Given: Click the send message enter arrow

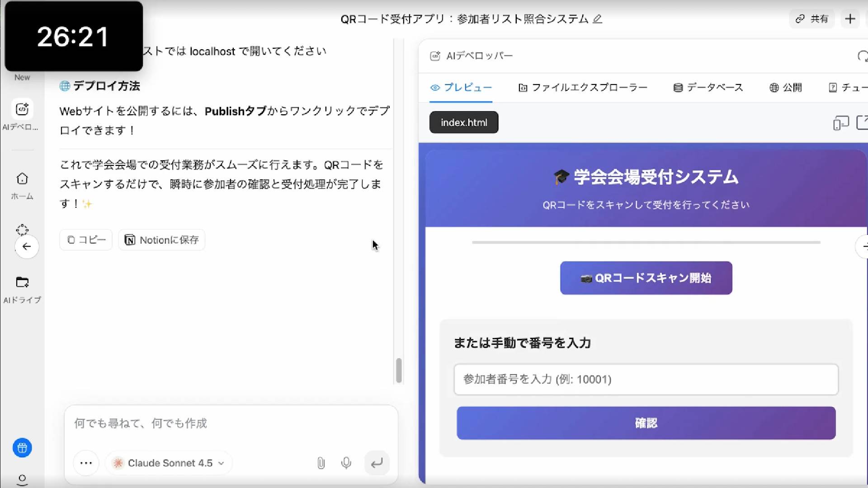Looking at the screenshot, I should coord(377,463).
